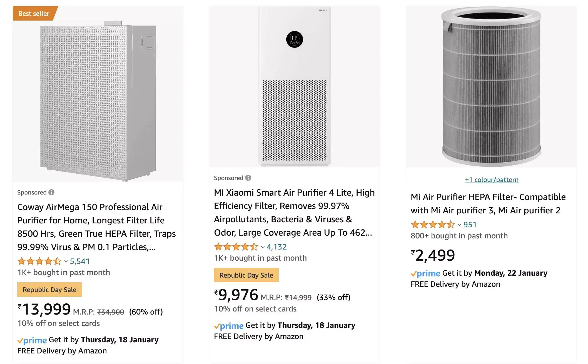Image resolution: width=588 pixels, height=364 pixels.
Task: Click the prime logo under the Mi HEPA Filter
Action: (x=425, y=273)
